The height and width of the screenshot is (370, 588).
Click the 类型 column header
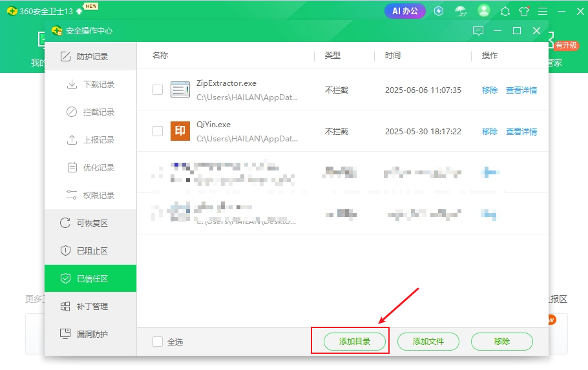pyautogui.click(x=333, y=56)
